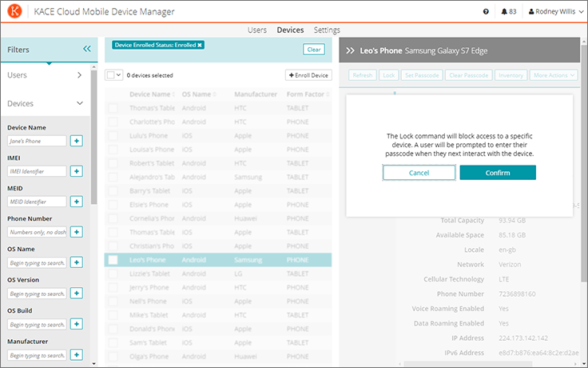This screenshot has height=368, width=588.
Task: Cancel the Lock command dialog
Action: (x=419, y=173)
